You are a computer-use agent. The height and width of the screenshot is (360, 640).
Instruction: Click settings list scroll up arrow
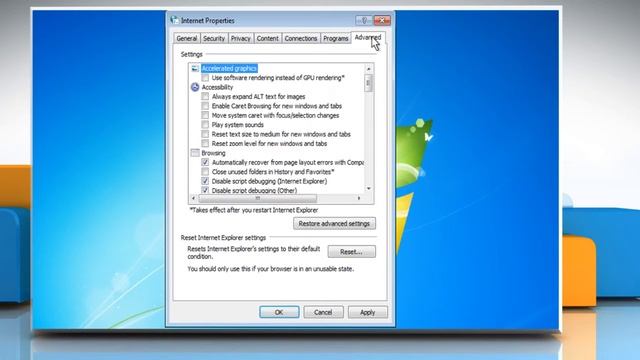(369, 69)
